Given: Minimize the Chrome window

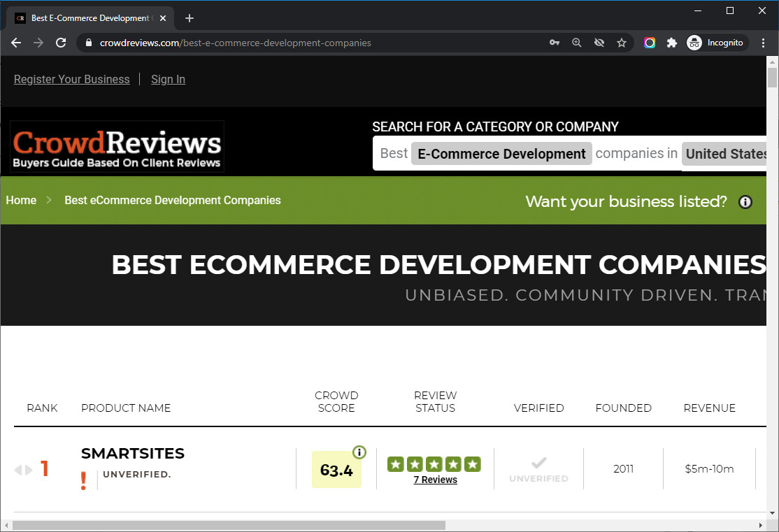Looking at the screenshot, I should pyautogui.click(x=698, y=10).
